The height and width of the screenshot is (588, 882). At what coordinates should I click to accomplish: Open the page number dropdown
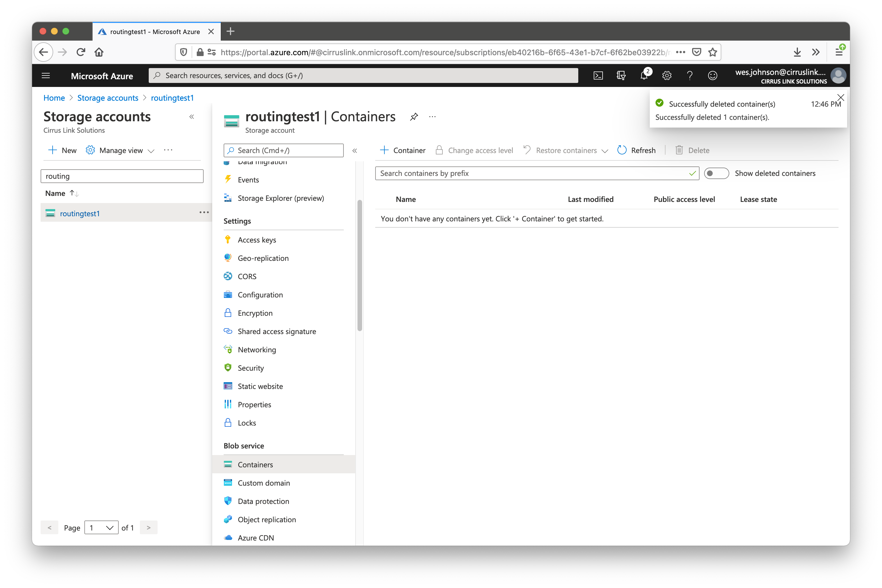point(101,528)
